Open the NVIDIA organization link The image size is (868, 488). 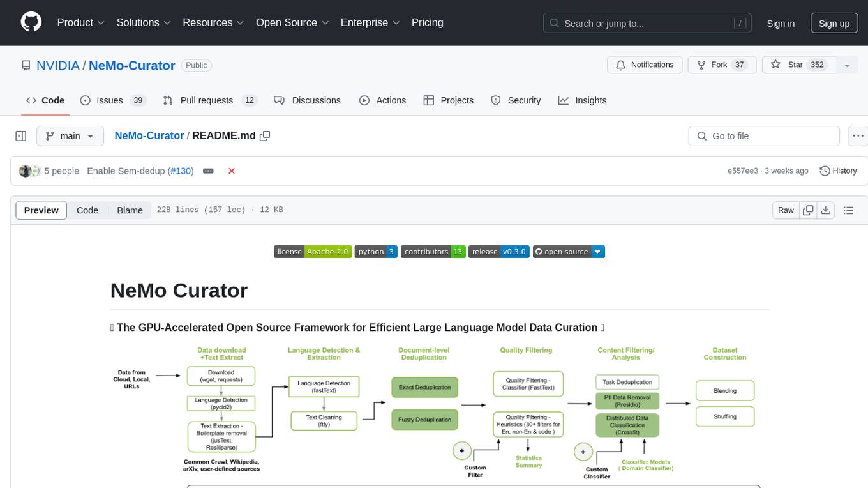[x=58, y=65]
